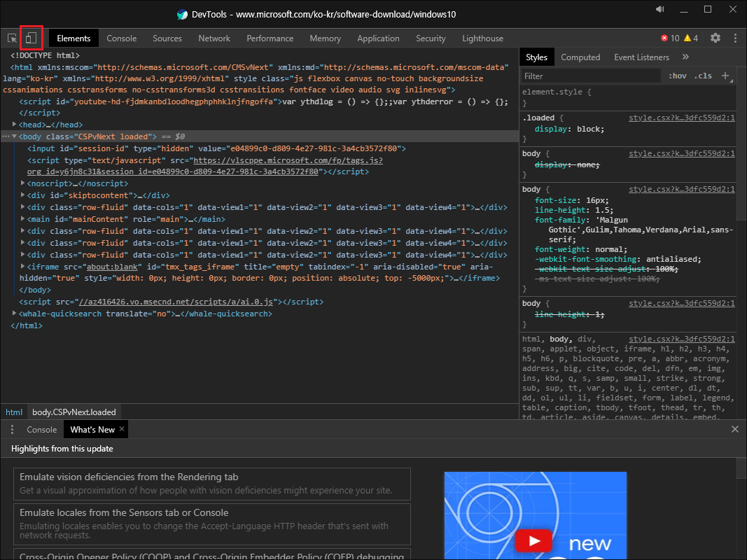The height and width of the screenshot is (560, 747).
Task: Open the Lighthouse tab
Action: point(482,38)
